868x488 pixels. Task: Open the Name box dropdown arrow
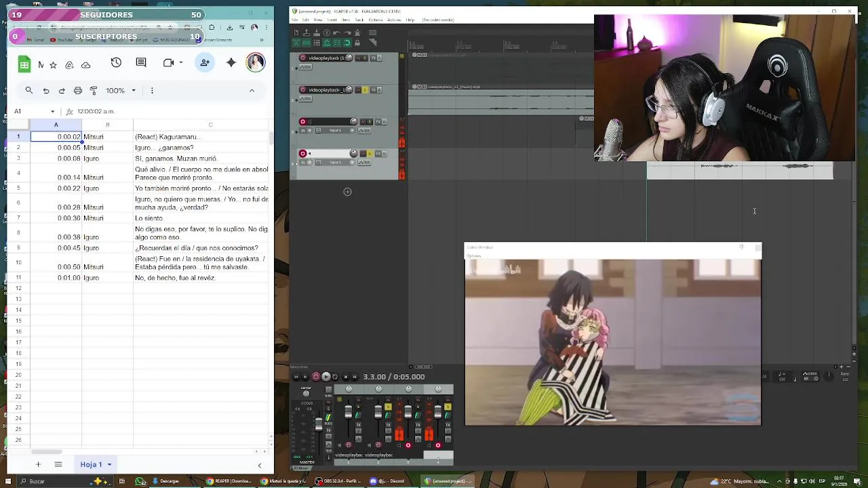[x=52, y=111]
